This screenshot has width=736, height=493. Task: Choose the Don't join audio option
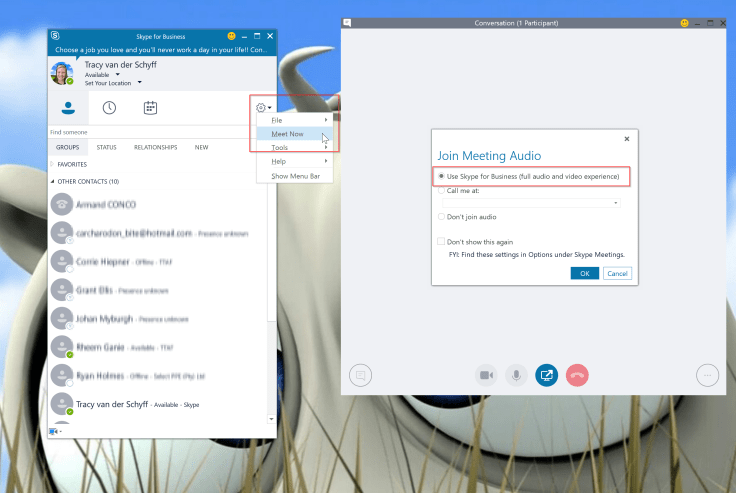pos(442,216)
